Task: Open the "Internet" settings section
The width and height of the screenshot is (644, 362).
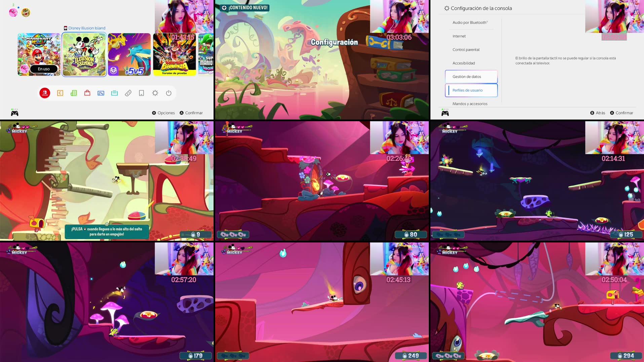Action: point(459,36)
